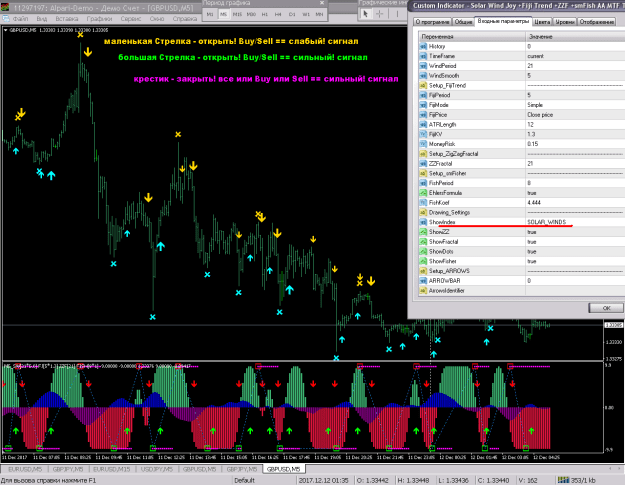Click the WindPeriod parameter icon
Screen dimensions: 625x485
point(423,66)
